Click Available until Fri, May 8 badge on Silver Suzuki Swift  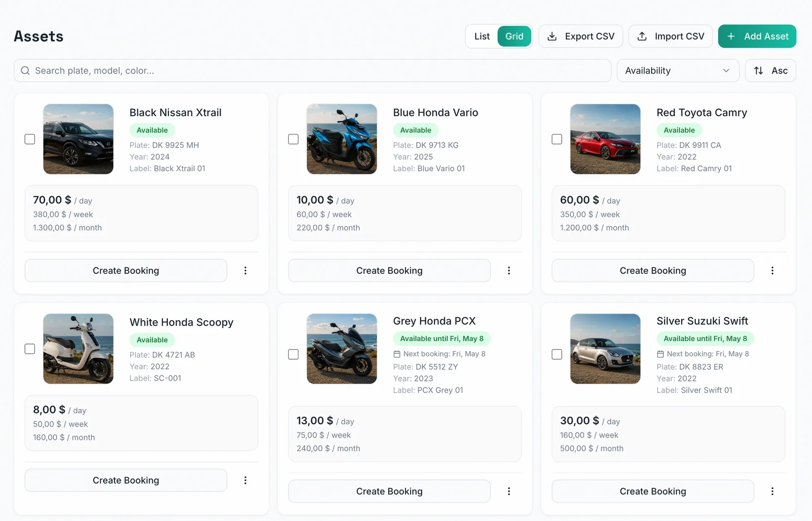[x=705, y=338]
